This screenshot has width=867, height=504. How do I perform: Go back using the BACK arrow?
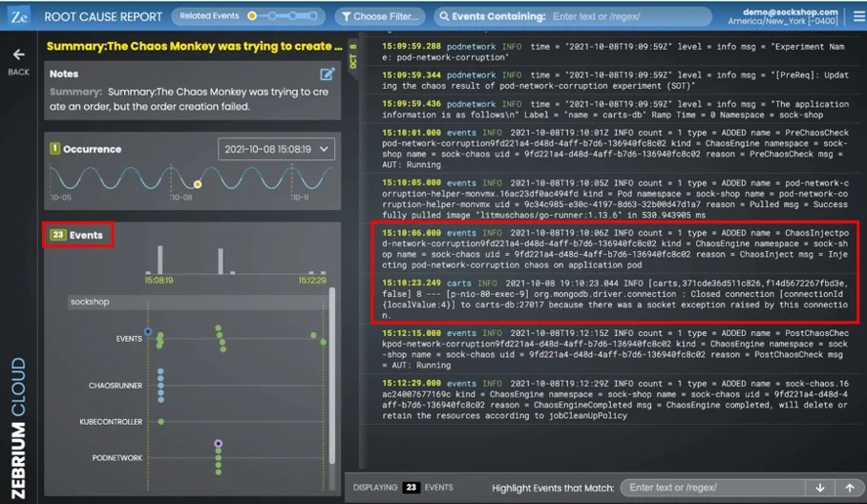[x=19, y=61]
